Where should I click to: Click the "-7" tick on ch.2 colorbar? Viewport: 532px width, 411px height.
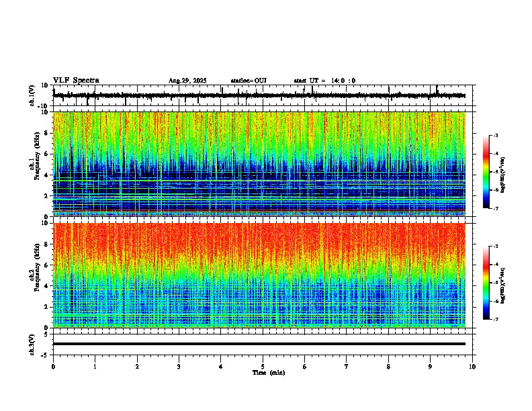tap(495, 319)
